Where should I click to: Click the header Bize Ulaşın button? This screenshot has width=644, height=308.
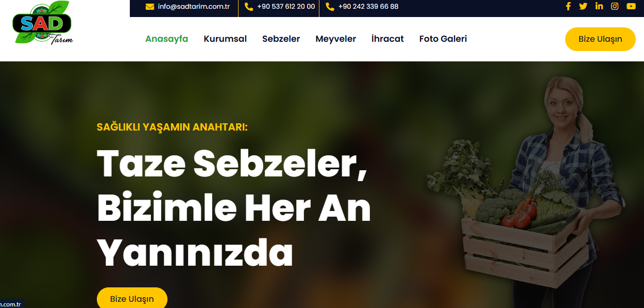(600, 39)
